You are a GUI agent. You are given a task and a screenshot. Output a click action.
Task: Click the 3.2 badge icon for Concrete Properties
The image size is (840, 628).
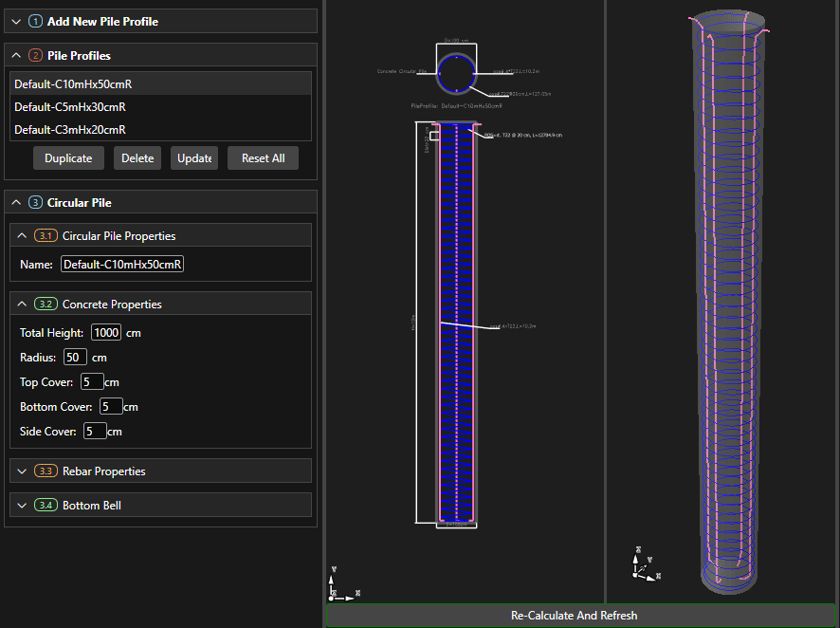(46, 305)
